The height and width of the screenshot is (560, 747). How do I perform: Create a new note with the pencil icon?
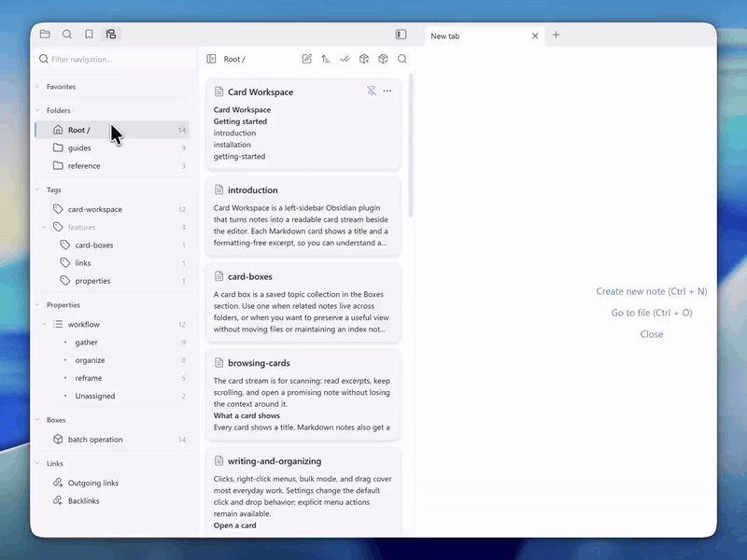307,59
